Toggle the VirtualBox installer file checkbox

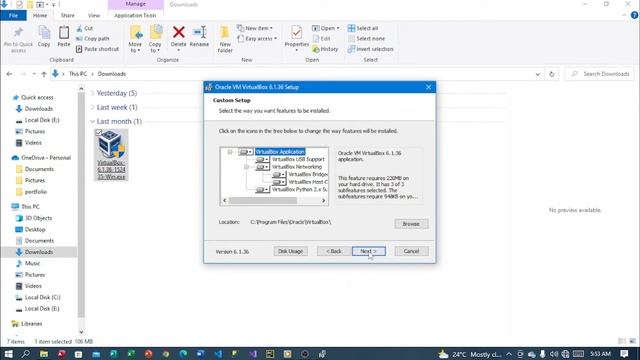pyautogui.click(x=98, y=133)
